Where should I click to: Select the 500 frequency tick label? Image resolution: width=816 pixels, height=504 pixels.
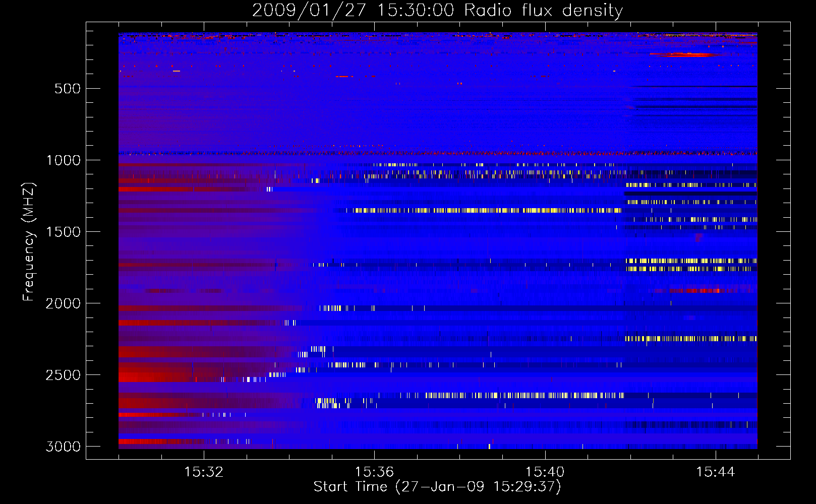point(67,89)
